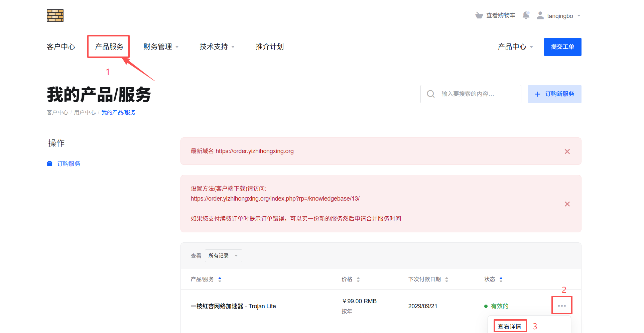
Task: Click the 提交工单 button
Action: click(x=562, y=47)
